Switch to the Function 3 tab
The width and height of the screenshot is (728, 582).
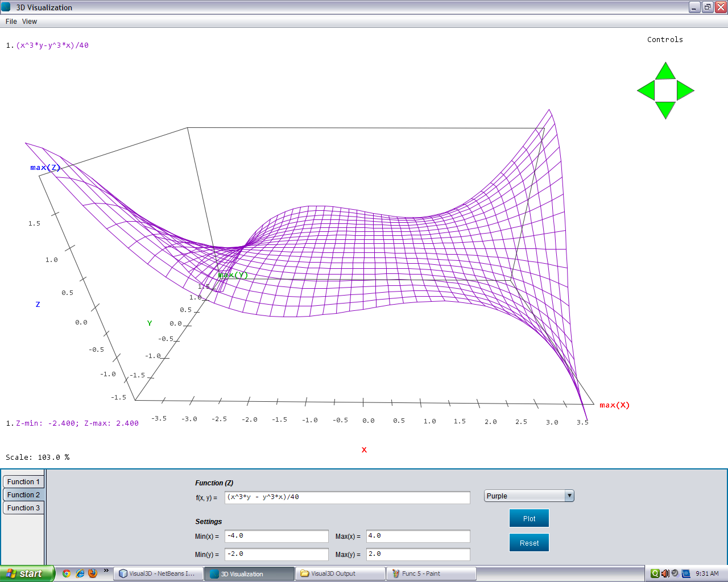pyautogui.click(x=23, y=507)
